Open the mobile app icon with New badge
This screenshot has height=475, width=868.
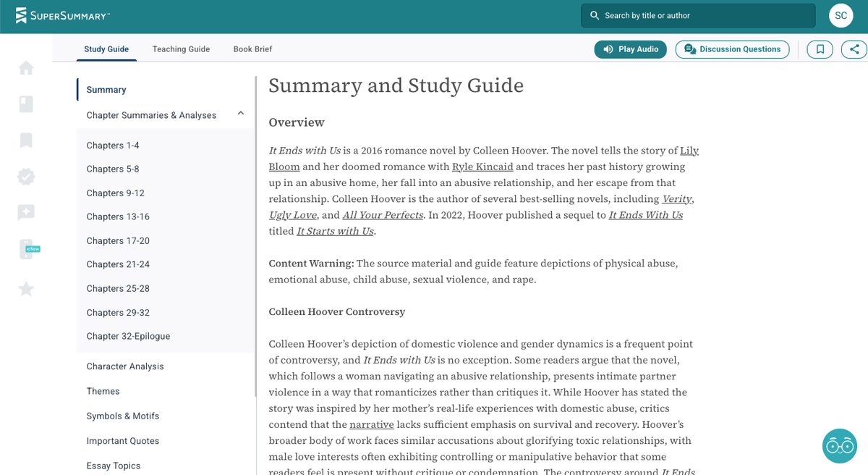(x=26, y=248)
